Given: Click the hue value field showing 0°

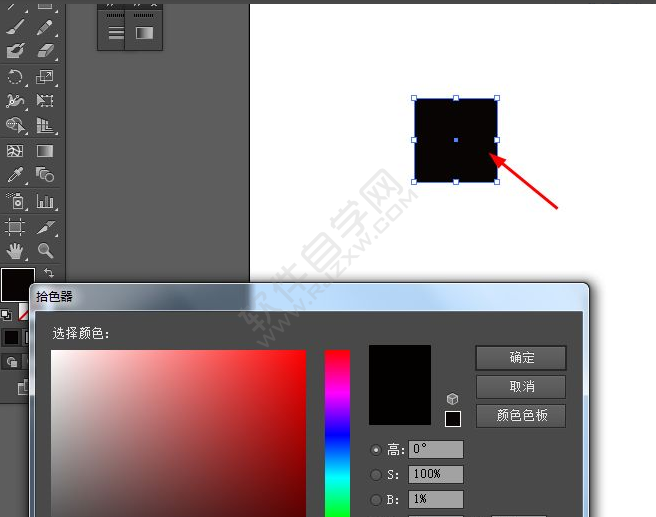Looking at the screenshot, I should pyautogui.click(x=436, y=449).
